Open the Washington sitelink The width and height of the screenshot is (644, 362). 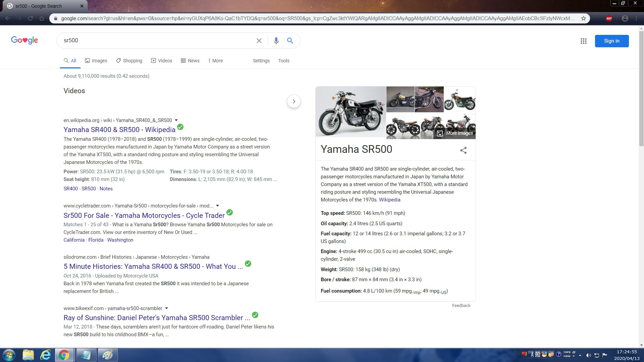click(x=120, y=240)
